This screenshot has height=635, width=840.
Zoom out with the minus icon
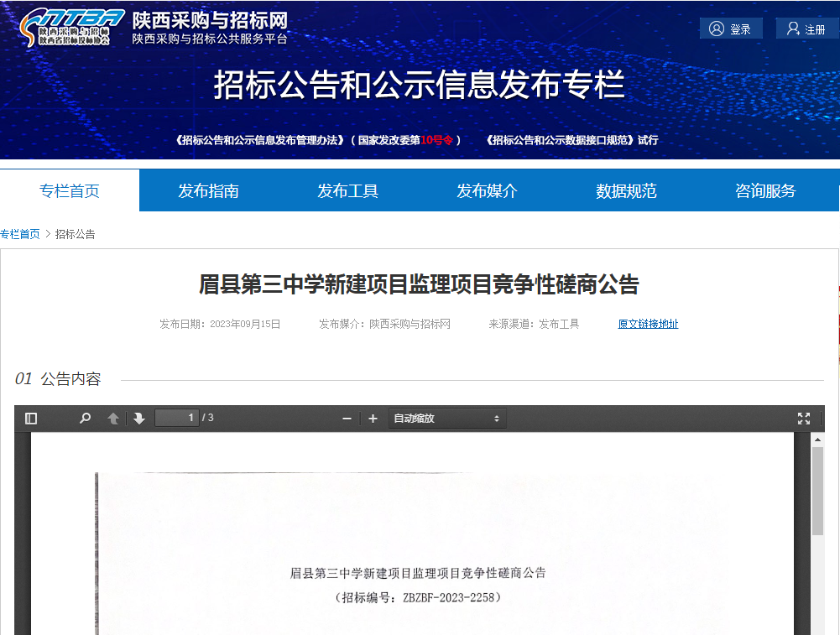pyautogui.click(x=347, y=419)
